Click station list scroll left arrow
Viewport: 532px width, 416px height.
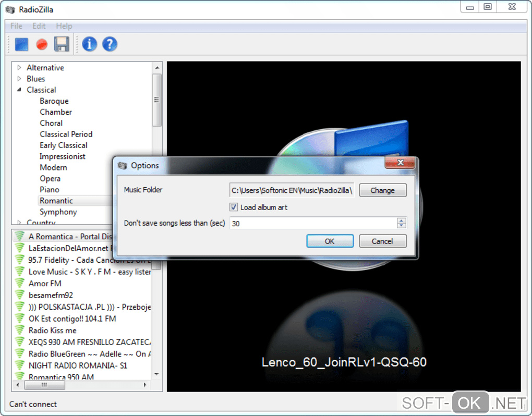click(17, 385)
